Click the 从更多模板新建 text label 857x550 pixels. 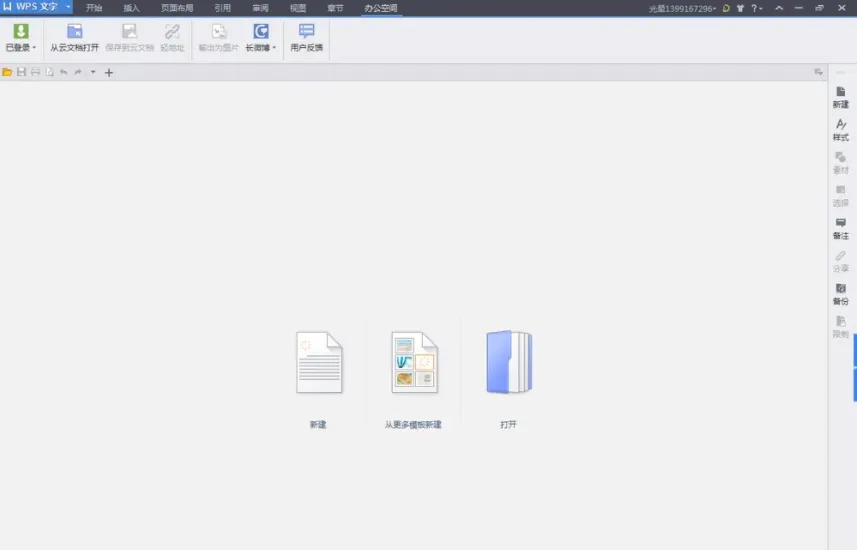pyautogui.click(x=413, y=425)
